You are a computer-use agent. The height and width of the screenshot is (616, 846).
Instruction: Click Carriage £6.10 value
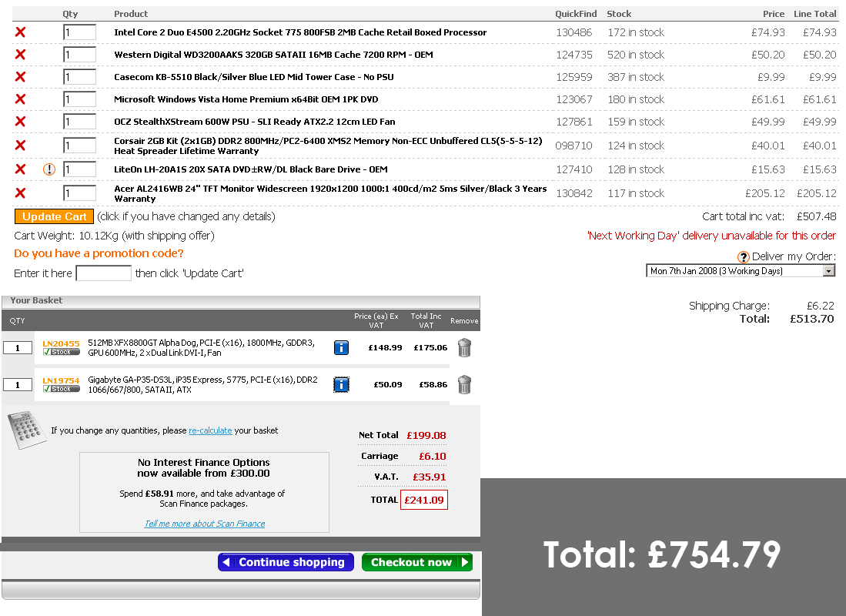click(x=433, y=456)
